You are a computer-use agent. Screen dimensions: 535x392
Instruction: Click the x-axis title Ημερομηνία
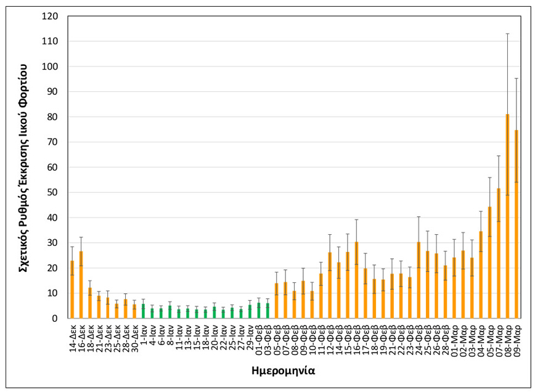[285, 371]
